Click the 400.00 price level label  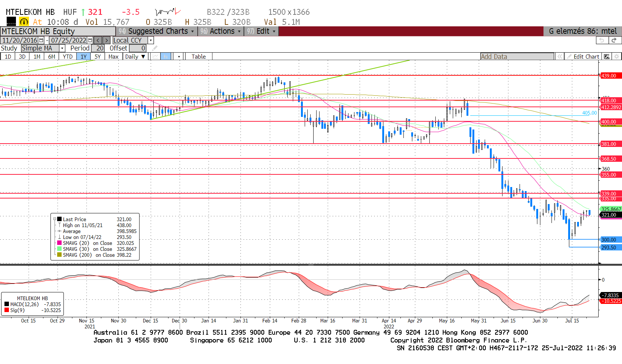[x=610, y=122]
